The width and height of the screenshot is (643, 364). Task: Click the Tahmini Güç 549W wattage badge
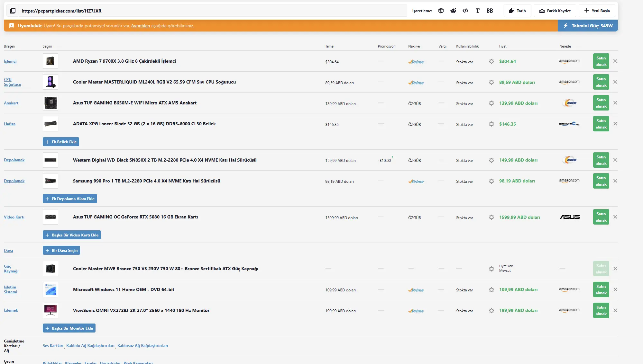[x=588, y=26]
